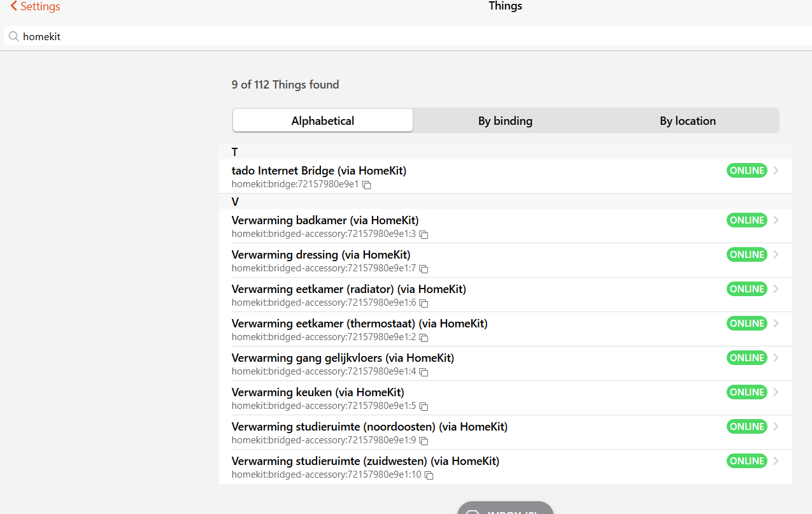The width and height of the screenshot is (812, 514).
Task: Click UID text ending 72157980e9e1:7
Action: pyautogui.click(x=324, y=268)
